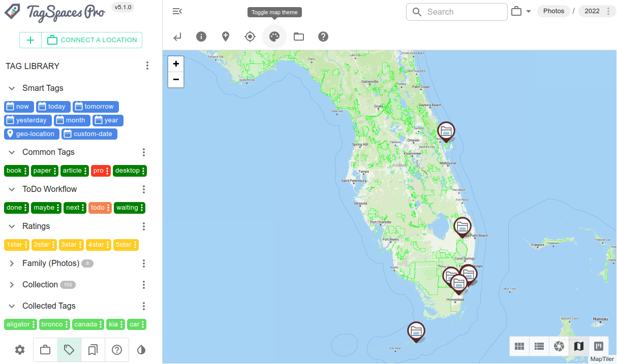This screenshot has height=364, width=617.
Task: Open help and feedback tab
Action: coord(117,350)
